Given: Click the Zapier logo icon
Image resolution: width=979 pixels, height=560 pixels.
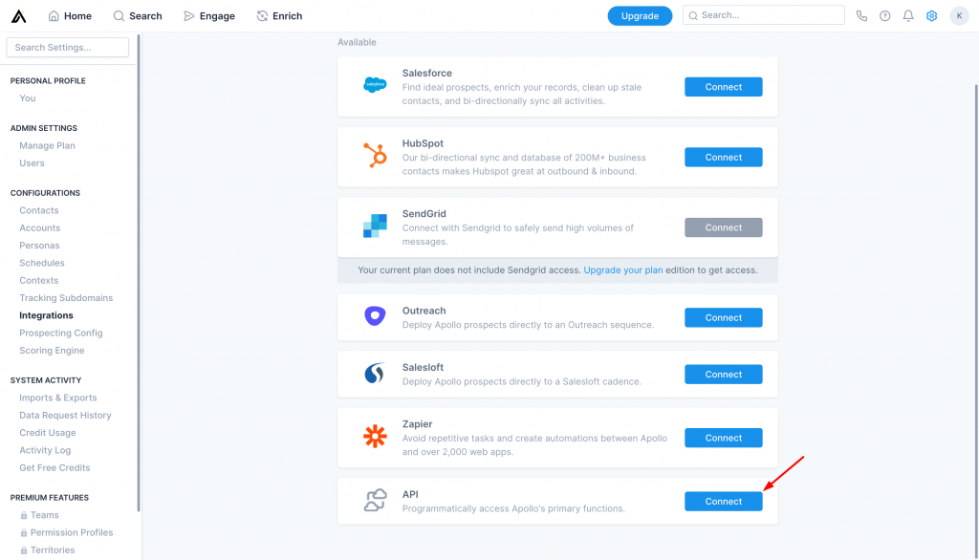Looking at the screenshot, I should pyautogui.click(x=375, y=437).
